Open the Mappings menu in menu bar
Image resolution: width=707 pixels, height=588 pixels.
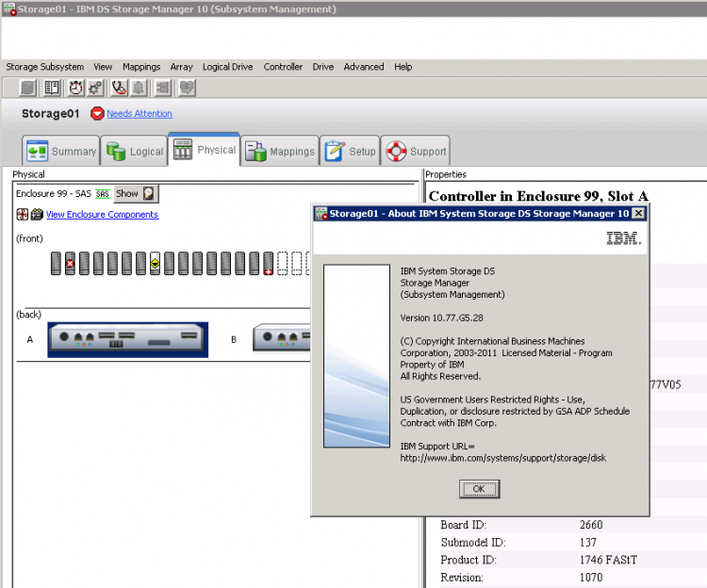(x=141, y=67)
